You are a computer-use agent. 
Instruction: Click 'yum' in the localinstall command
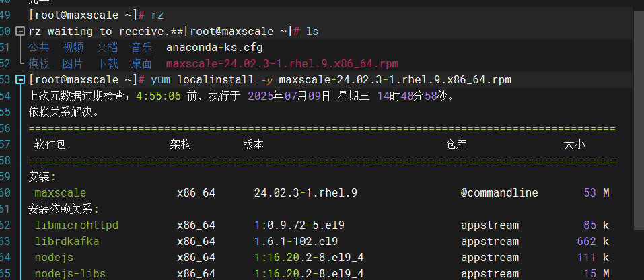[x=161, y=79]
